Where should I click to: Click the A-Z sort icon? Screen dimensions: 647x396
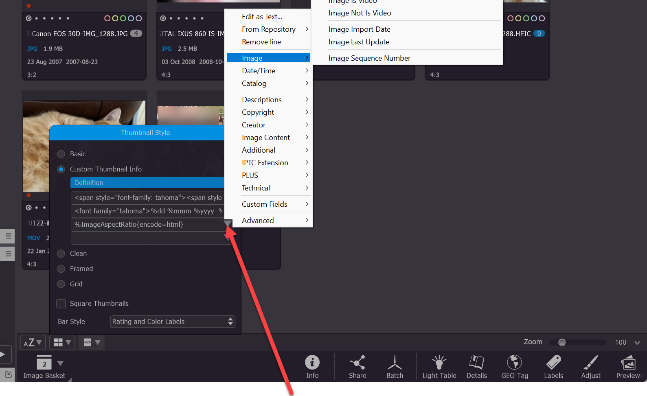click(x=28, y=342)
